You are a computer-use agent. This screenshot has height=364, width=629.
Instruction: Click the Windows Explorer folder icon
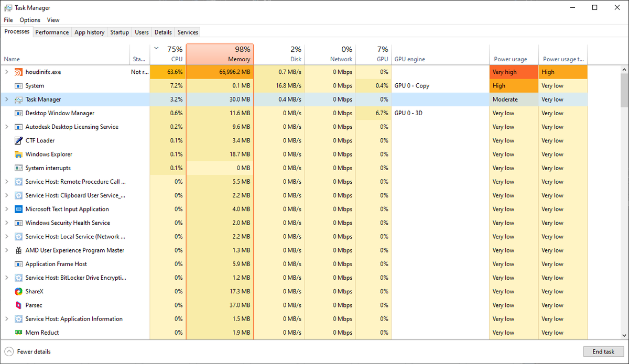(x=18, y=155)
